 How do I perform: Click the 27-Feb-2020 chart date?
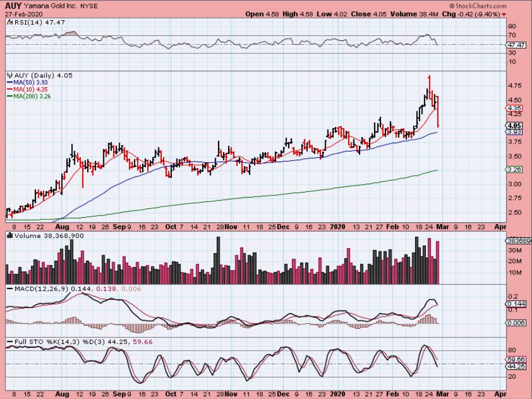click(24, 14)
